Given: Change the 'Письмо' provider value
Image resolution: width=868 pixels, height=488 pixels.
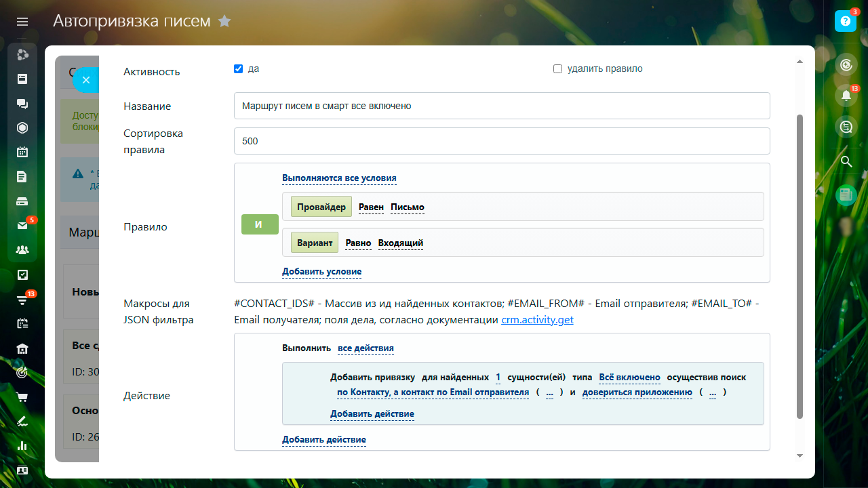Looking at the screenshot, I should tap(407, 207).
